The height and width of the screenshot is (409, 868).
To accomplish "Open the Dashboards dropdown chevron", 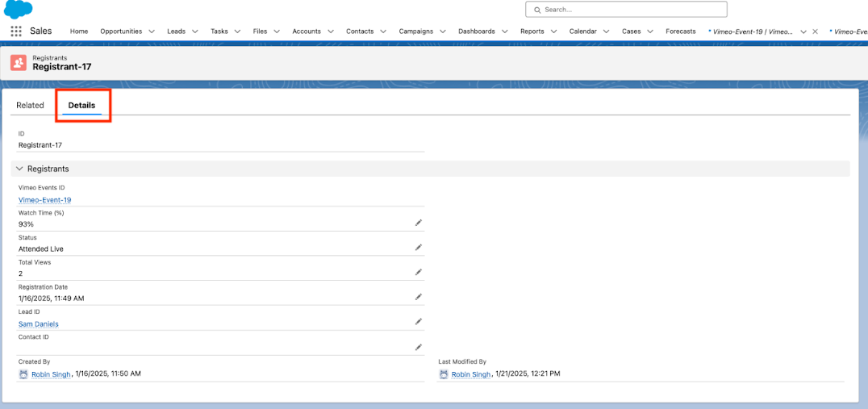I will pyautogui.click(x=504, y=31).
